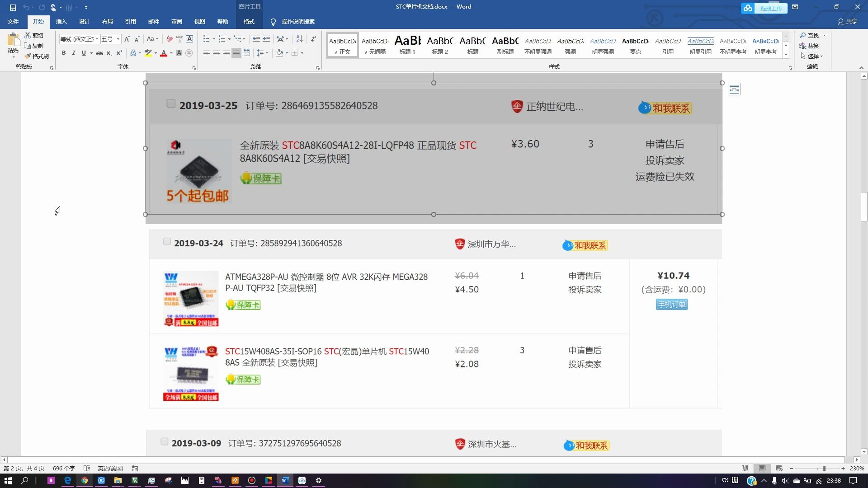Justify paragraph text

coord(236,53)
